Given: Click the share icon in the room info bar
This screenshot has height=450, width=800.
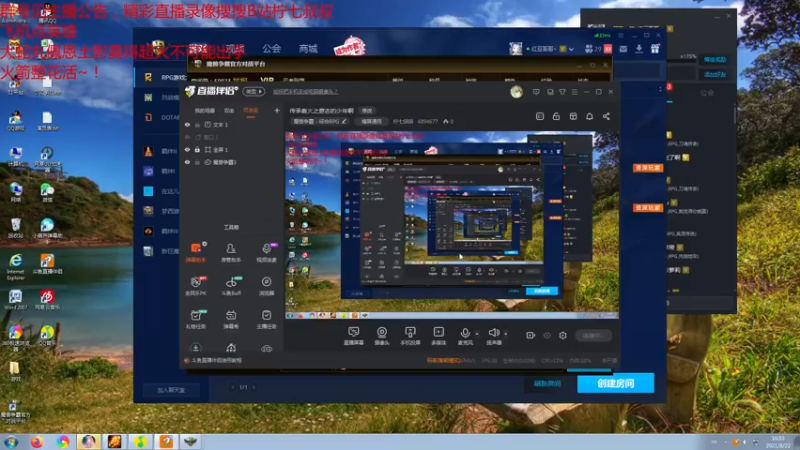Looking at the screenshot, I should (606, 116).
